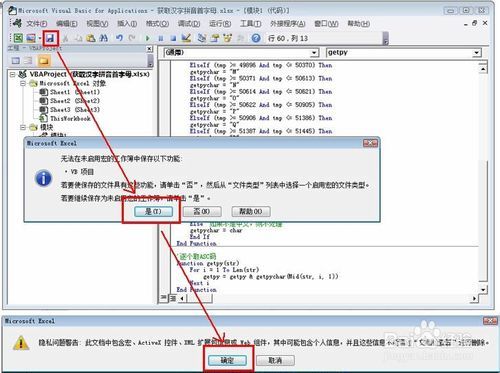Open the 工具(T) menu
Image resolution: width=500 pixels, height=373 pixels.
pyautogui.click(x=251, y=24)
